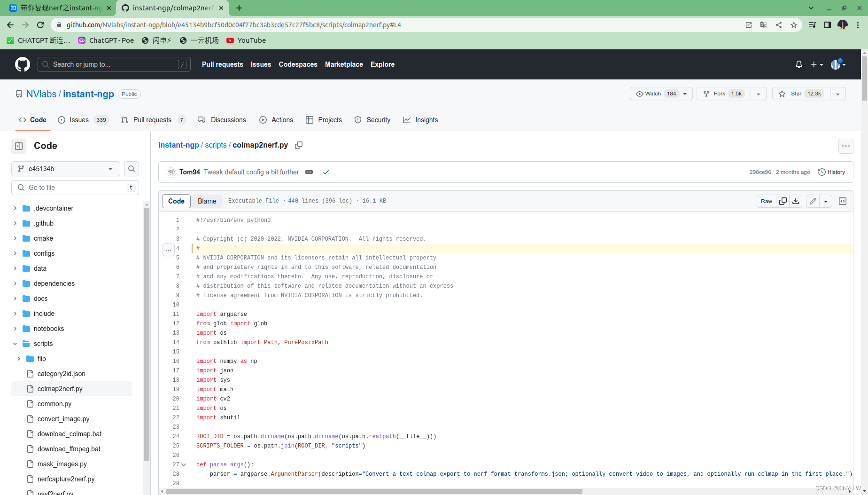868x495 pixels.
Task: Open the Pull requests repository tab
Action: [x=153, y=120]
